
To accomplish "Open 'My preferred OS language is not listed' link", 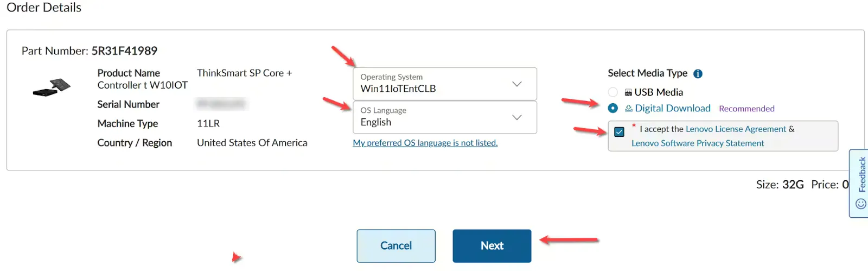I will [x=425, y=143].
